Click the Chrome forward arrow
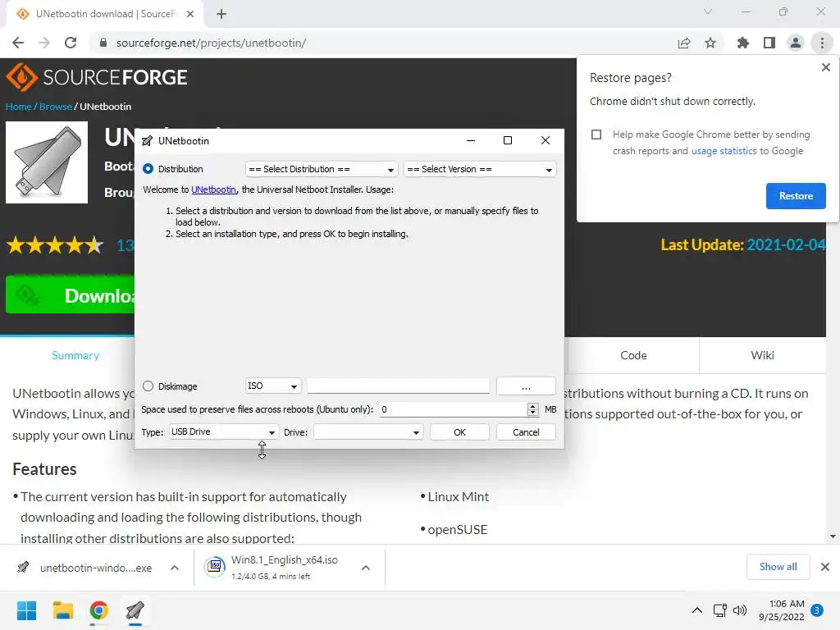 click(x=44, y=43)
